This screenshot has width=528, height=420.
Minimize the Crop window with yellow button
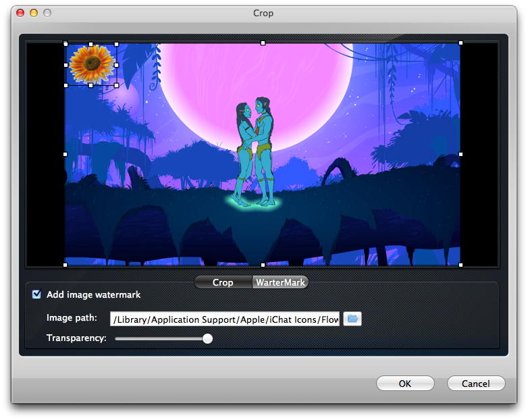point(34,13)
